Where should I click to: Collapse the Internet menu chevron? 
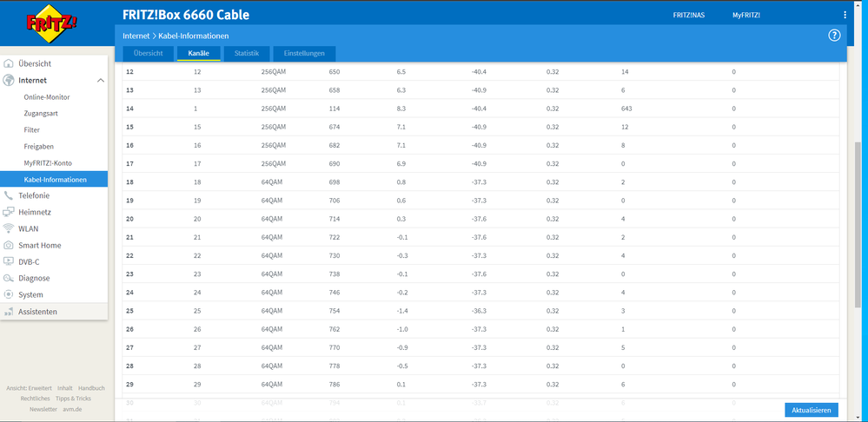pos(100,80)
